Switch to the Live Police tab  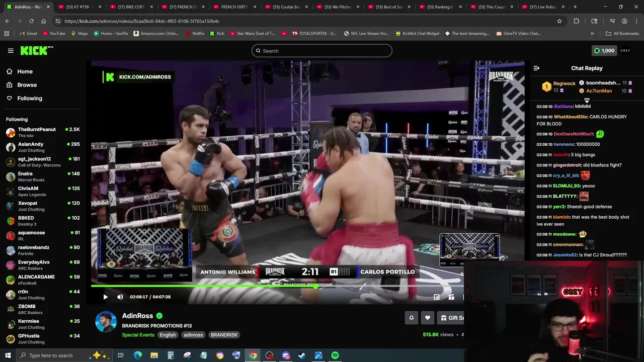[x=542, y=7]
